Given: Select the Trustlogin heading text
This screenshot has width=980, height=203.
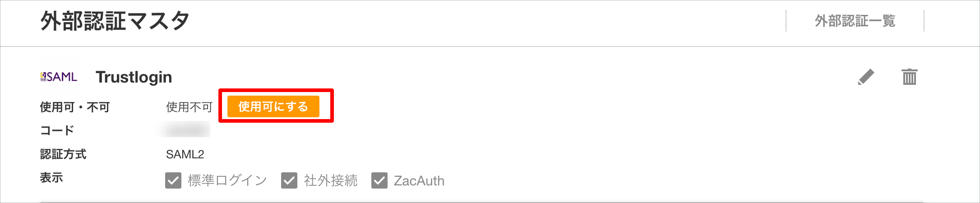Looking at the screenshot, I should point(134,77).
